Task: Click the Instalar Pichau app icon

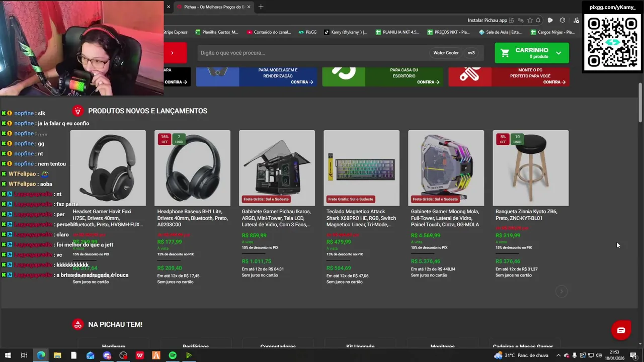Action: (x=511, y=20)
